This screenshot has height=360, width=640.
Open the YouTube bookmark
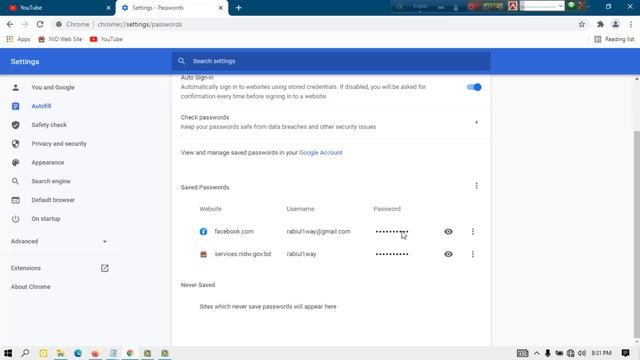click(106, 39)
